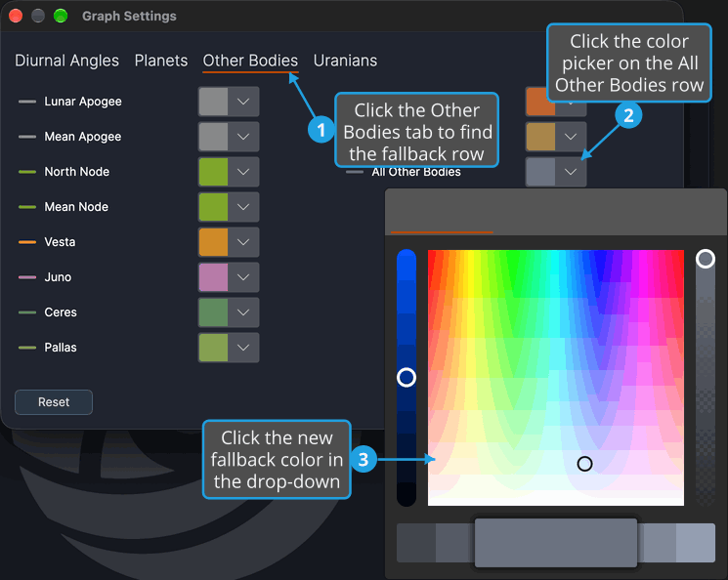The width and height of the screenshot is (728, 580).
Task: Expand the Vesta color dropdown arrow
Action: [243, 242]
